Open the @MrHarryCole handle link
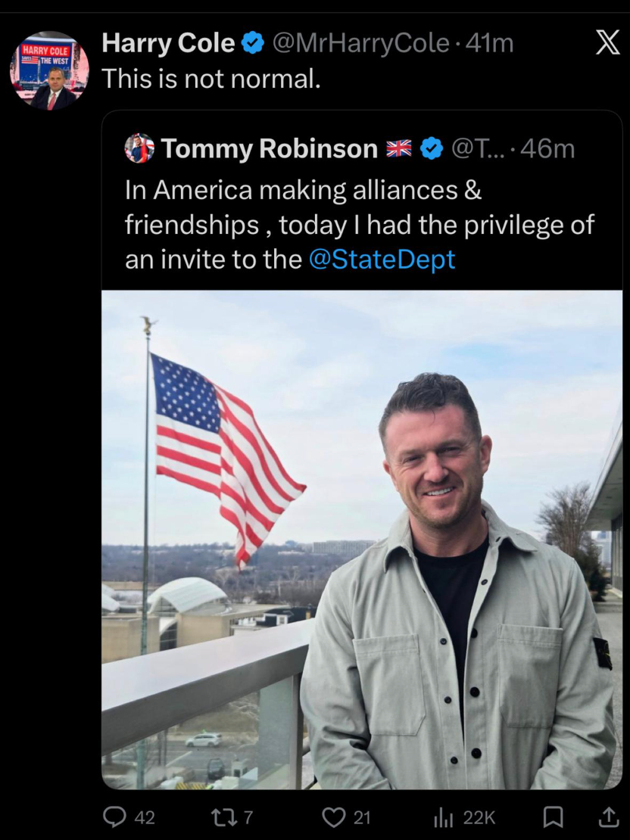Image resolution: width=630 pixels, height=840 pixels. tap(360, 43)
